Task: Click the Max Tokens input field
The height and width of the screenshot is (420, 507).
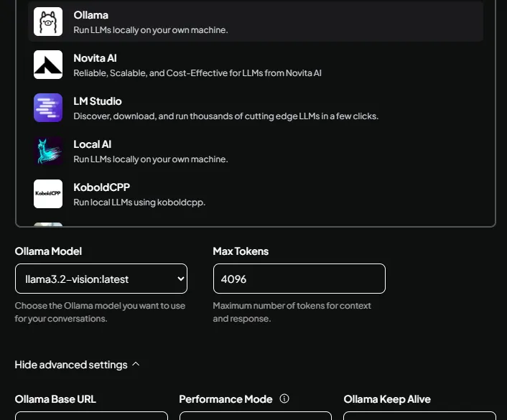Action: (x=299, y=279)
